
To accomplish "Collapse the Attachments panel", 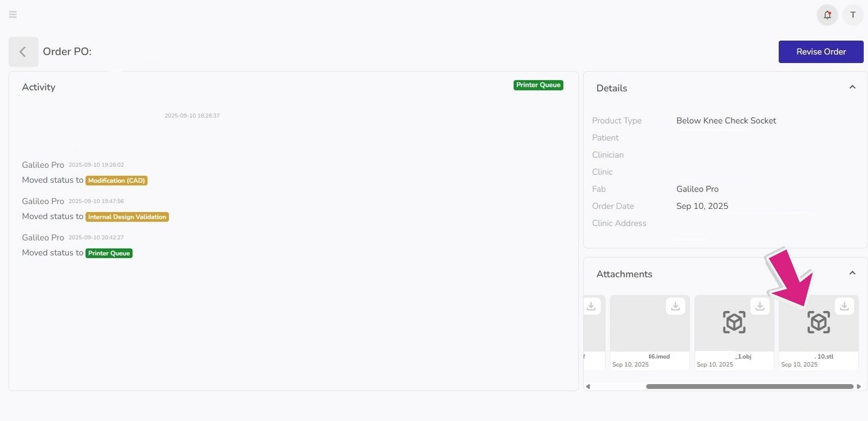I will pos(852,273).
